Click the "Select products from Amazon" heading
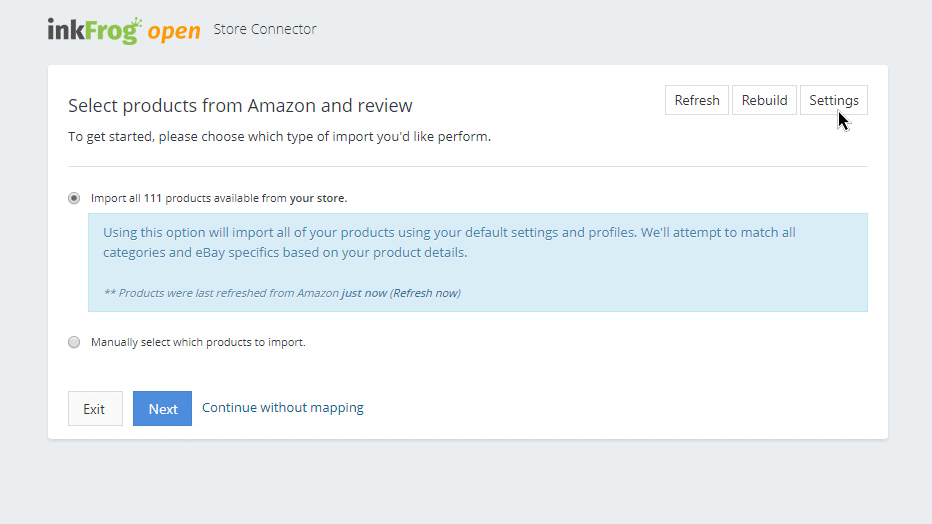932x524 pixels. (240, 106)
